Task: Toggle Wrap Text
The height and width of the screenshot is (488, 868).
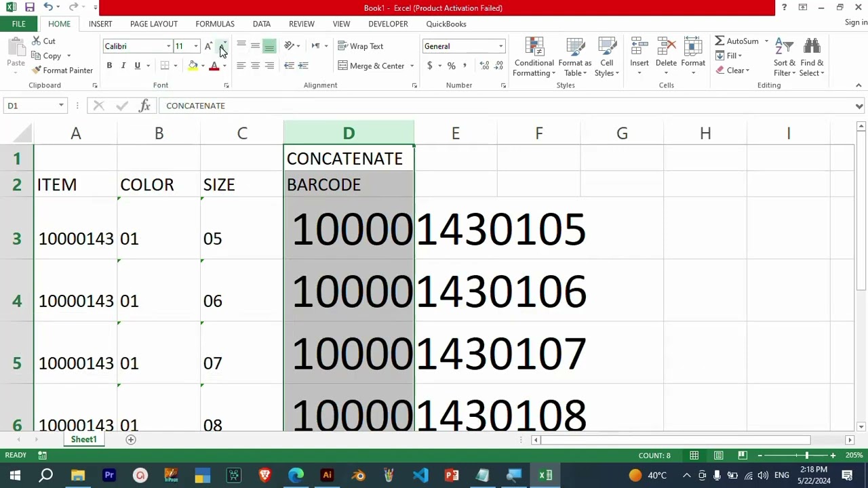Action: [361, 46]
